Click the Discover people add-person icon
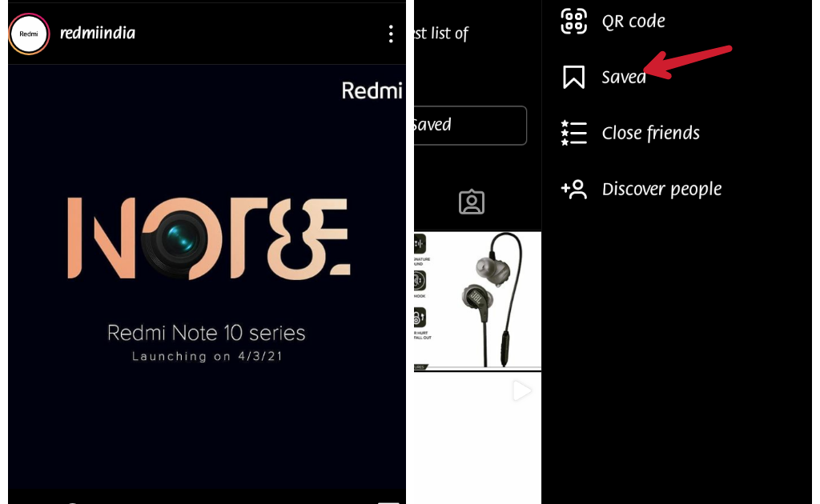The width and height of the screenshot is (820, 504). point(573,189)
